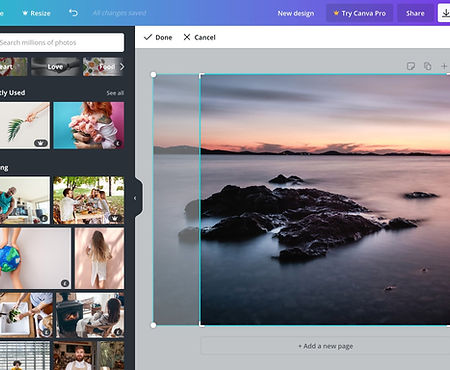Open Resize with crown icon
The width and height of the screenshot is (450, 370).
36,13
